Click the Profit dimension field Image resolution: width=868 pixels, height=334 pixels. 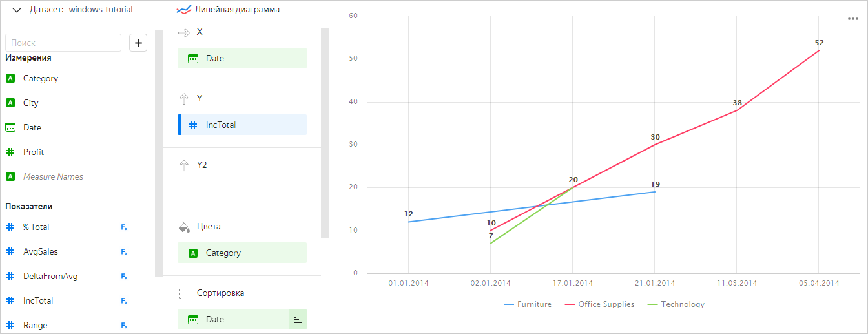(x=34, y=152)
